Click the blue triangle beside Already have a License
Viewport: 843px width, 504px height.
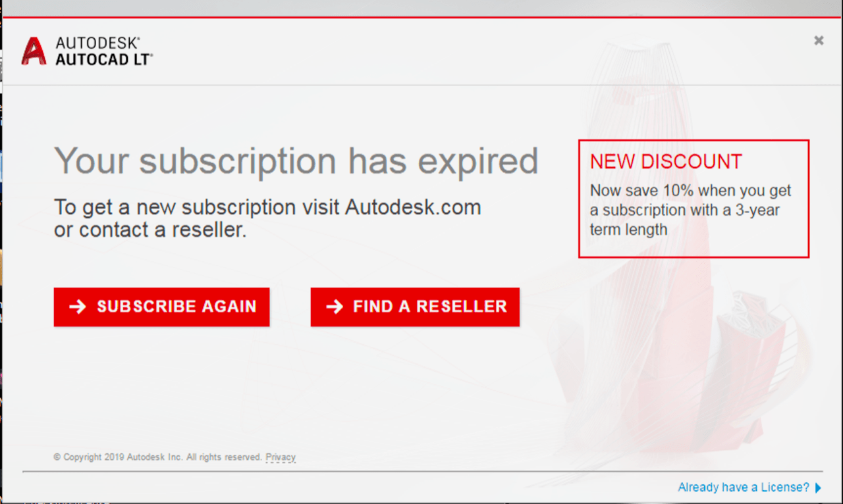pyautogui.click(x=818, y=488)
